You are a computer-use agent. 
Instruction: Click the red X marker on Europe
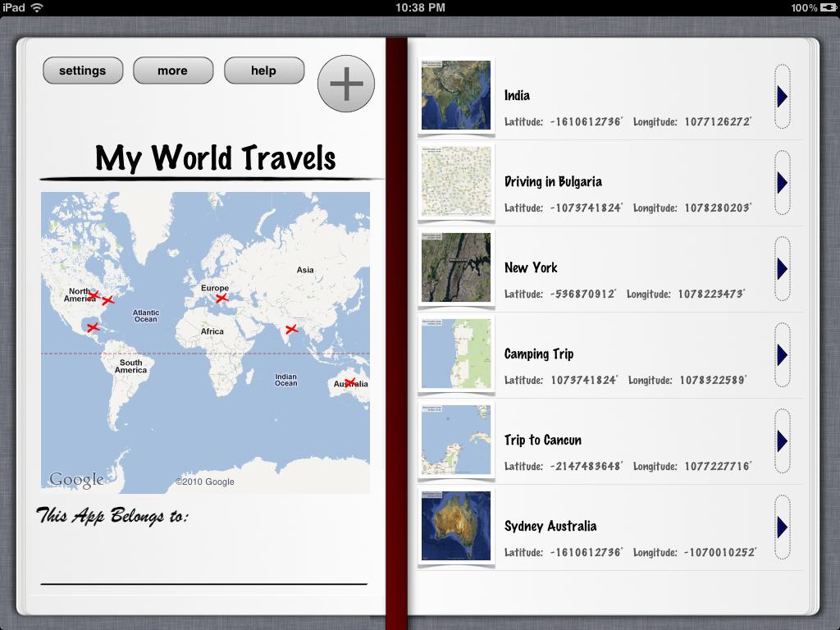click(x=221, y=299)
